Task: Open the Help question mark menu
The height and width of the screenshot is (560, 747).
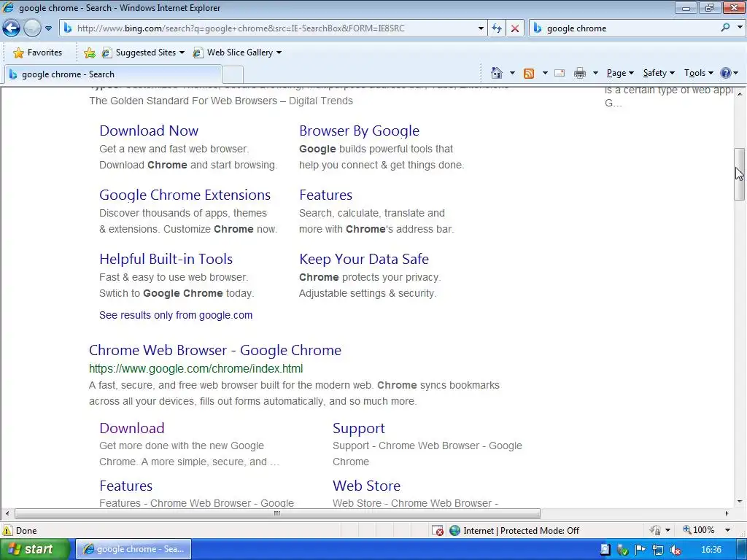Action: pos(729,73)
